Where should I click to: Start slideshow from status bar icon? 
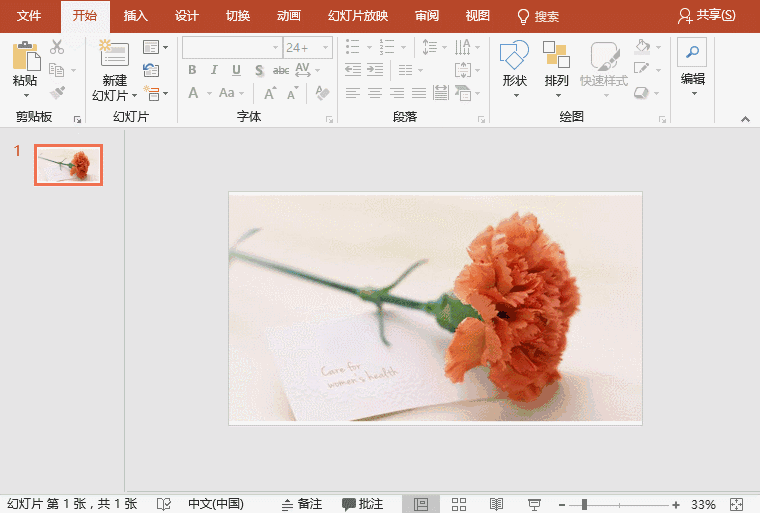point(535,504)
